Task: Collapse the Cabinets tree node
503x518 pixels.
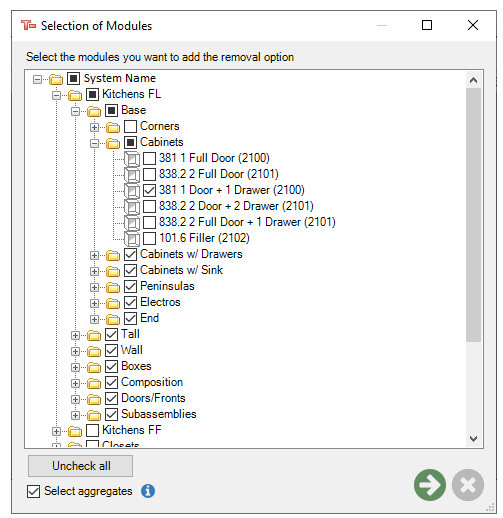Action: point(94,144)
